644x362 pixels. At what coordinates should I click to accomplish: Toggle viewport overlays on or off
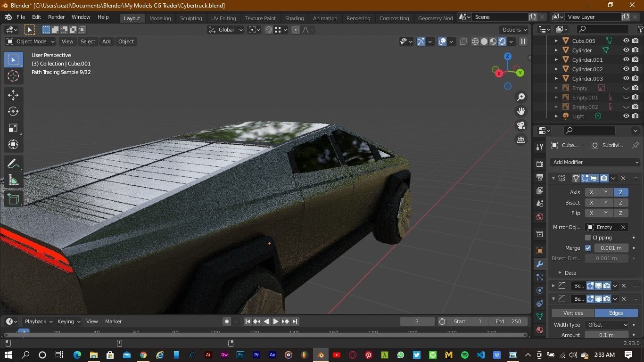coord(442,41)
